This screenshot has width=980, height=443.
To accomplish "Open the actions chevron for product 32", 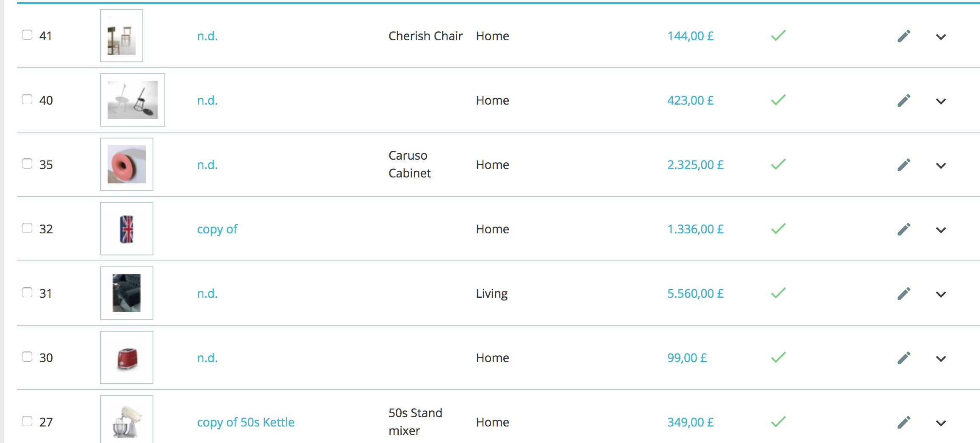I will 941,230.
